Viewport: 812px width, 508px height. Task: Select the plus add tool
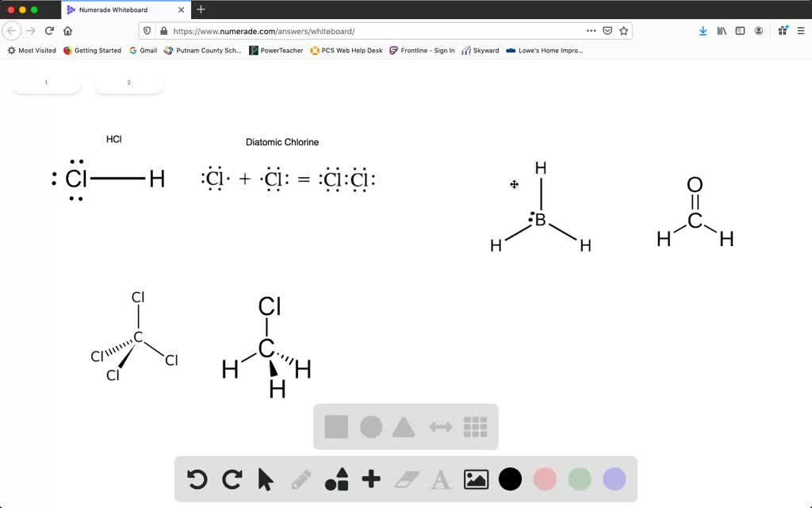point(371,479)
